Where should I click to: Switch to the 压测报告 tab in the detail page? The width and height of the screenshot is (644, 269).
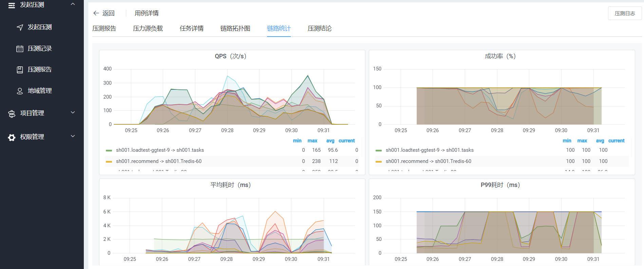[x=104, y=28]
